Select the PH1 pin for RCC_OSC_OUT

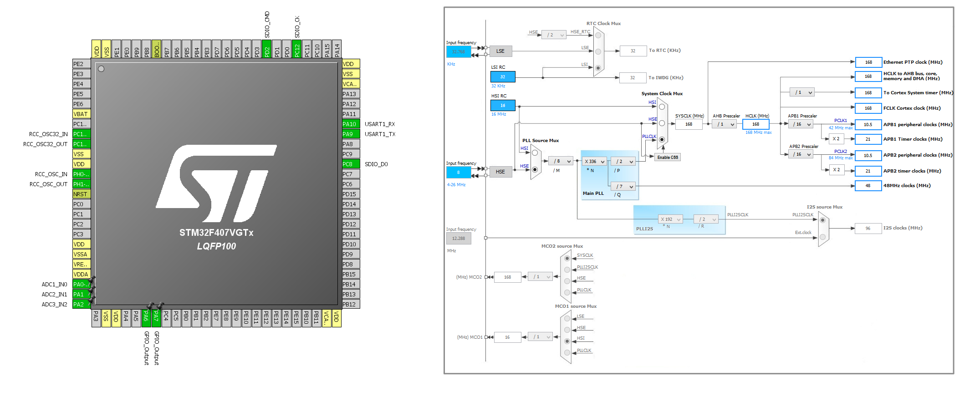82,184
